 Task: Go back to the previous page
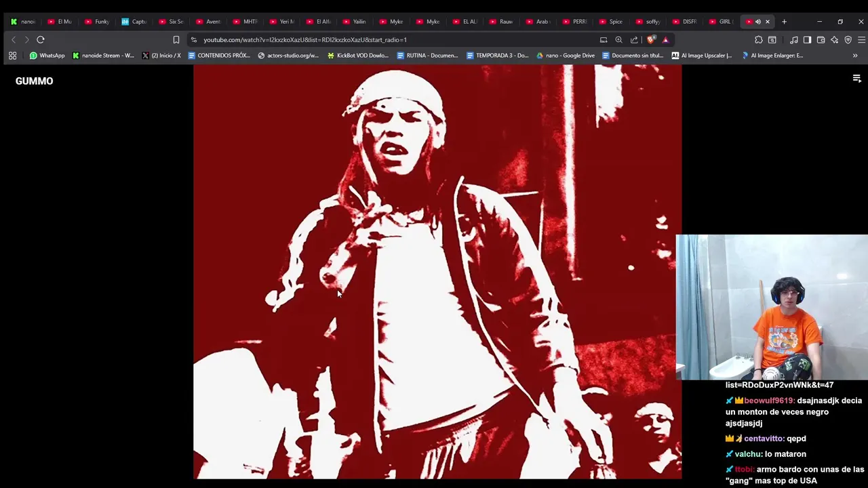pyautogui.click(x=14, y=39)
